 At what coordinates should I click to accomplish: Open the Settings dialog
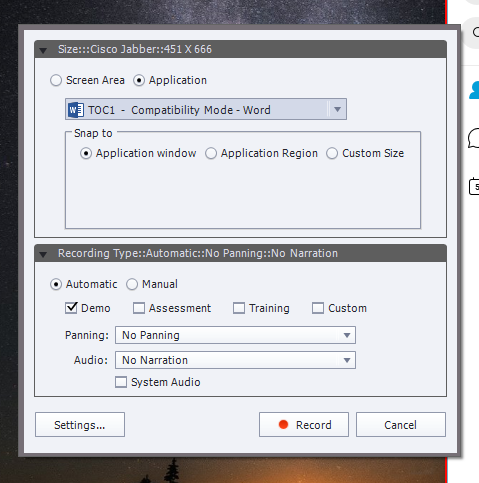click(x=80, y=425)
